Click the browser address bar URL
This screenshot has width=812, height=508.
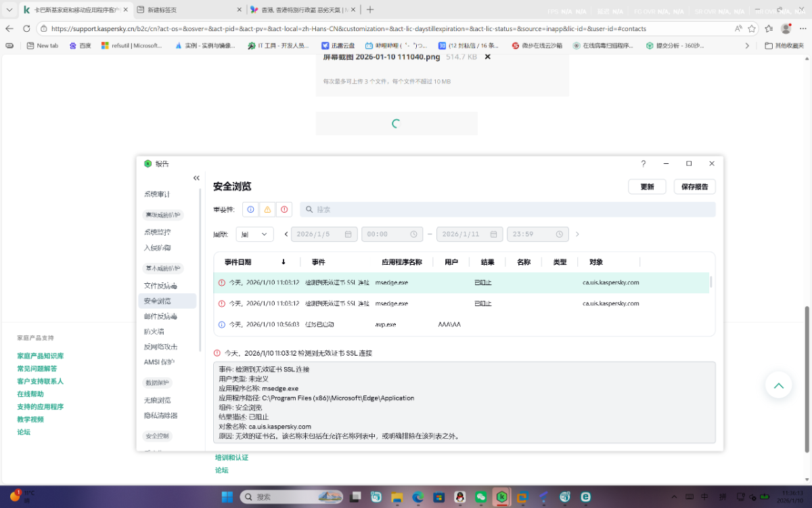(x=348, y=28)
